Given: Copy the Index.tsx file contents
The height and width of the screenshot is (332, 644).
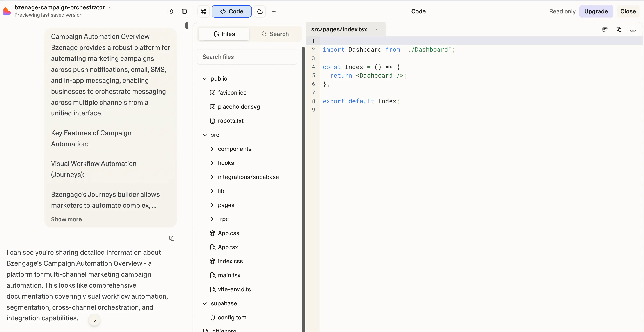Looking at the screenshot, I should [619, 30].
